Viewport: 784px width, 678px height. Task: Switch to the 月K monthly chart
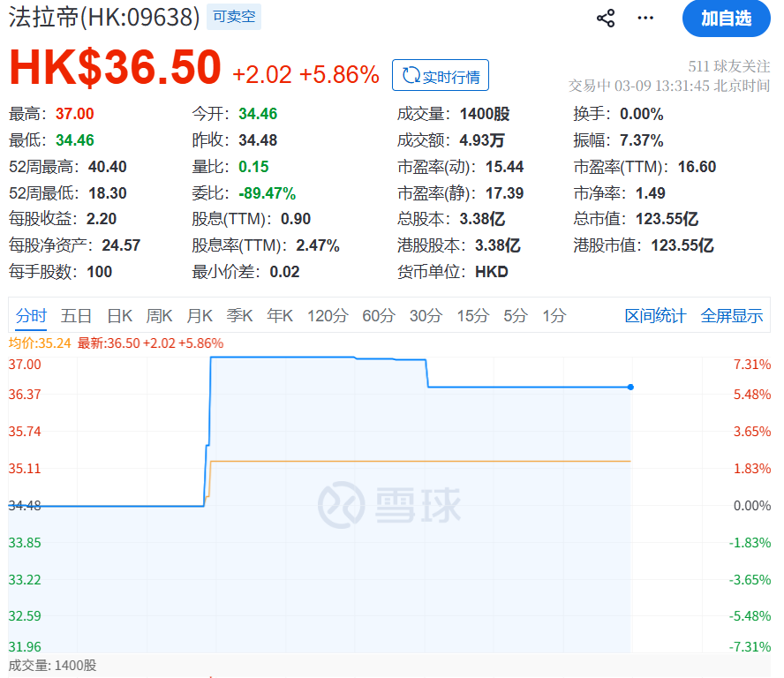pyautogui.click(x=200, y=315)
